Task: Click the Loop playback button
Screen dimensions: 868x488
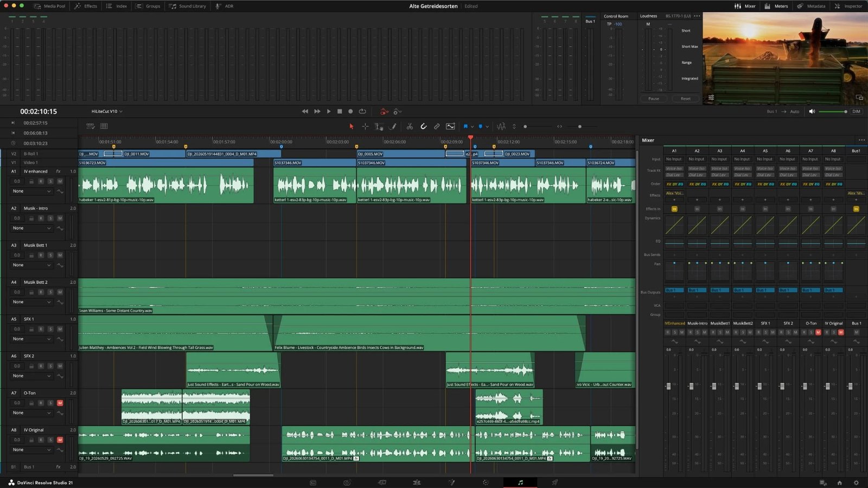Action: click(362, 111)
